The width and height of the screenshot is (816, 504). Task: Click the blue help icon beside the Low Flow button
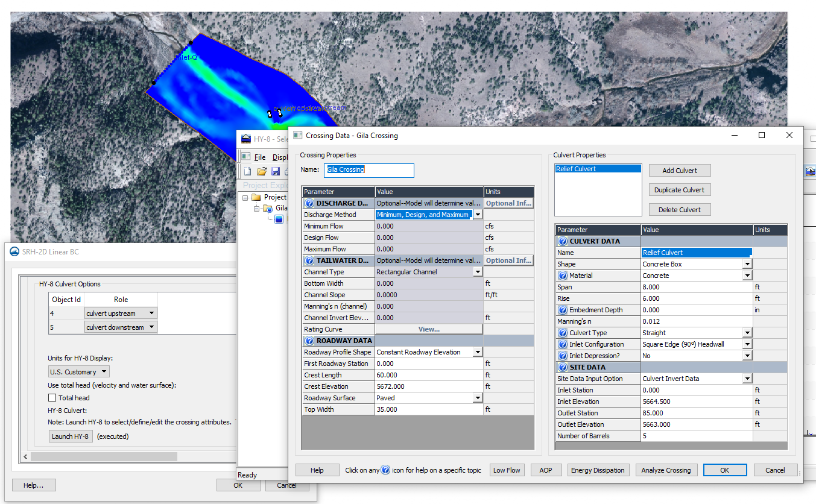point(385,470)
